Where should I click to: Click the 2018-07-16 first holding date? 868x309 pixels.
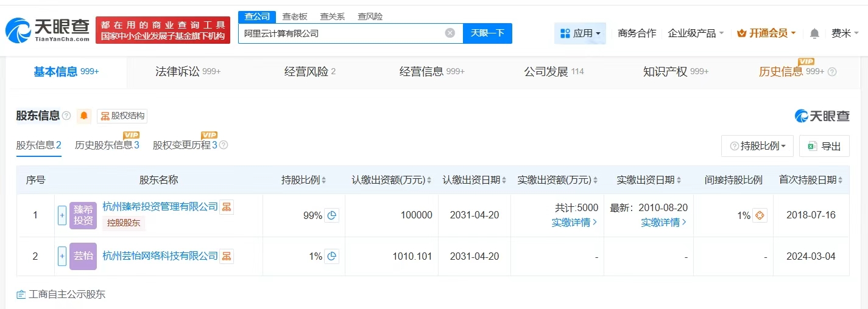pyautogui.click(x=811, y=215)
